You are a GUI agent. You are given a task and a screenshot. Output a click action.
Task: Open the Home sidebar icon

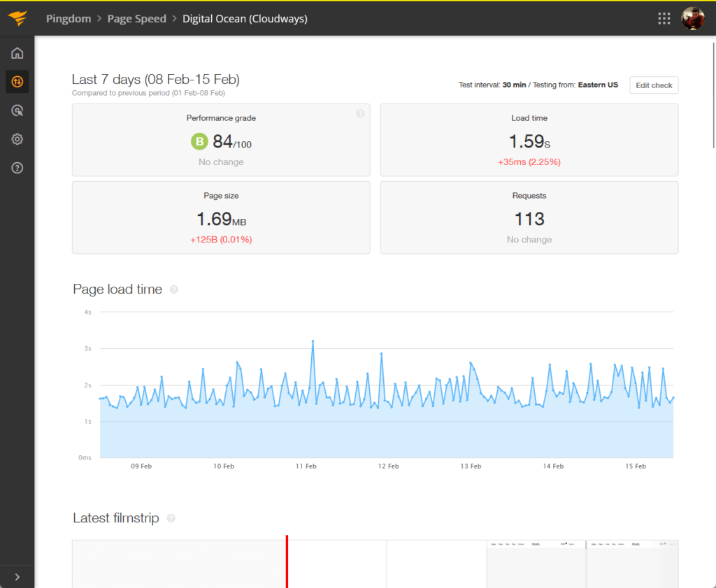click(x=17, y=53)
